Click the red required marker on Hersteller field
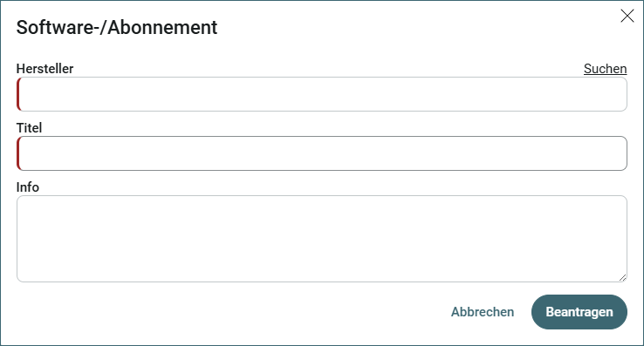The height and width of the screenshot is (346, 644). [18, 94]
